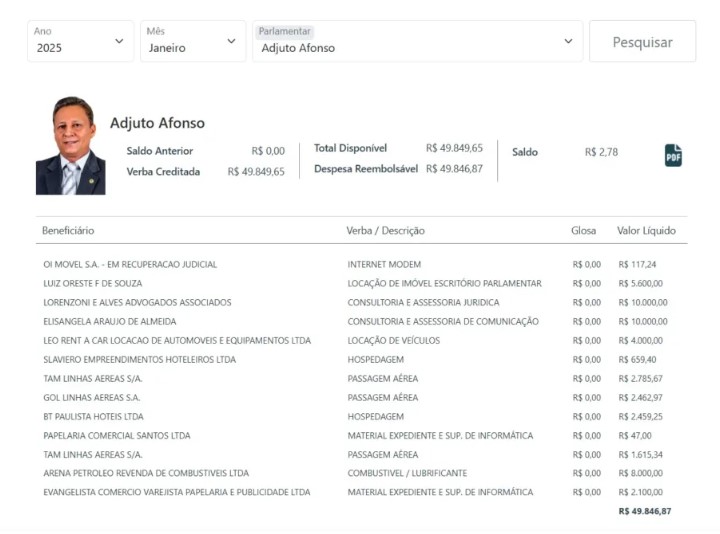Screen dimensions: 720x534
Task: Open the Parlamentar selection dropdown
Action: pos(417,41)
